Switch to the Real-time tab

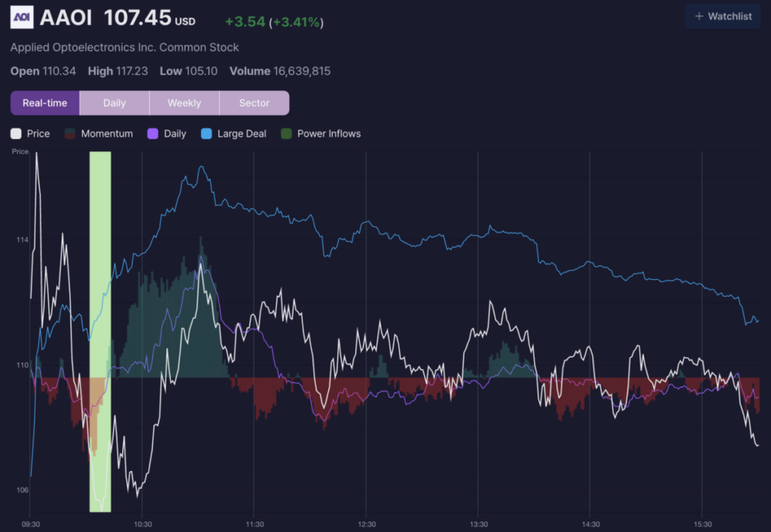tap(45, 103)
